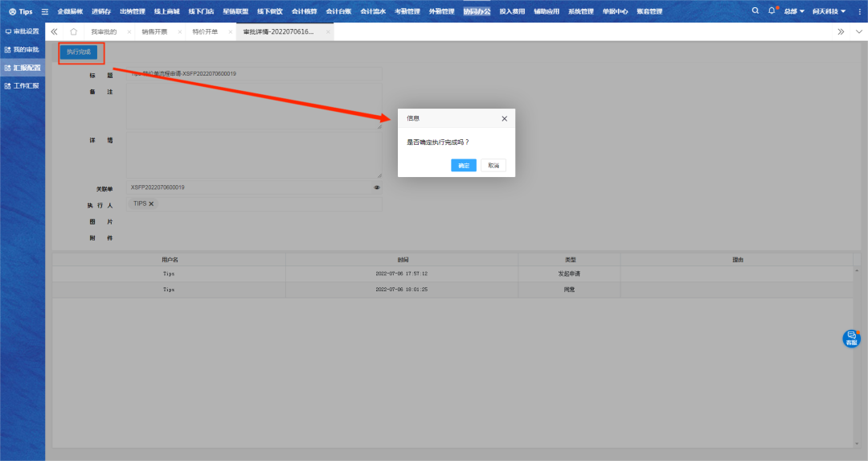868x461 pixels.
Task: Click 取消 to cancel the dialog
Action: (493, 165)
